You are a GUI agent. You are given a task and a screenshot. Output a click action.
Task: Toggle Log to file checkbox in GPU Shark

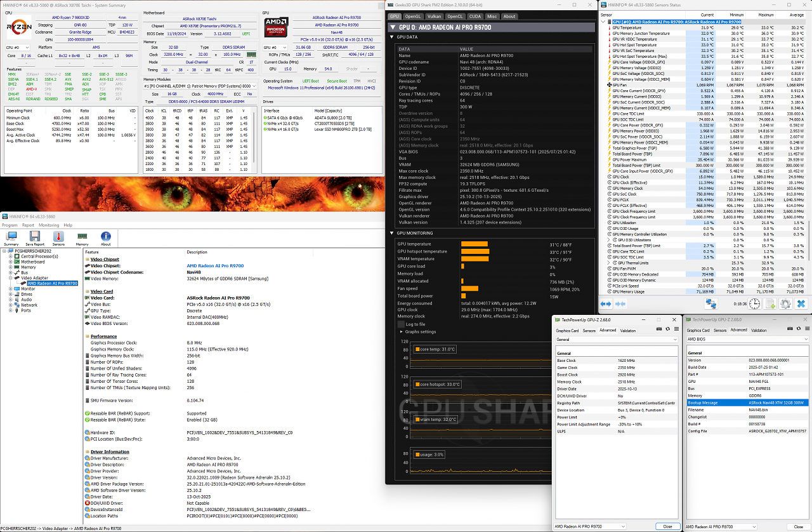(x=402, y=324)
